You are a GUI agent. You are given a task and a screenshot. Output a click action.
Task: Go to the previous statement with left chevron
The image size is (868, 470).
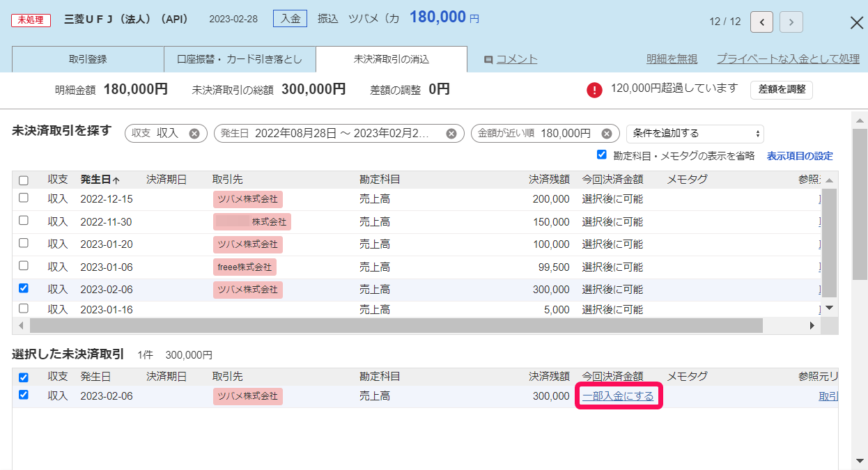point(761,22)
